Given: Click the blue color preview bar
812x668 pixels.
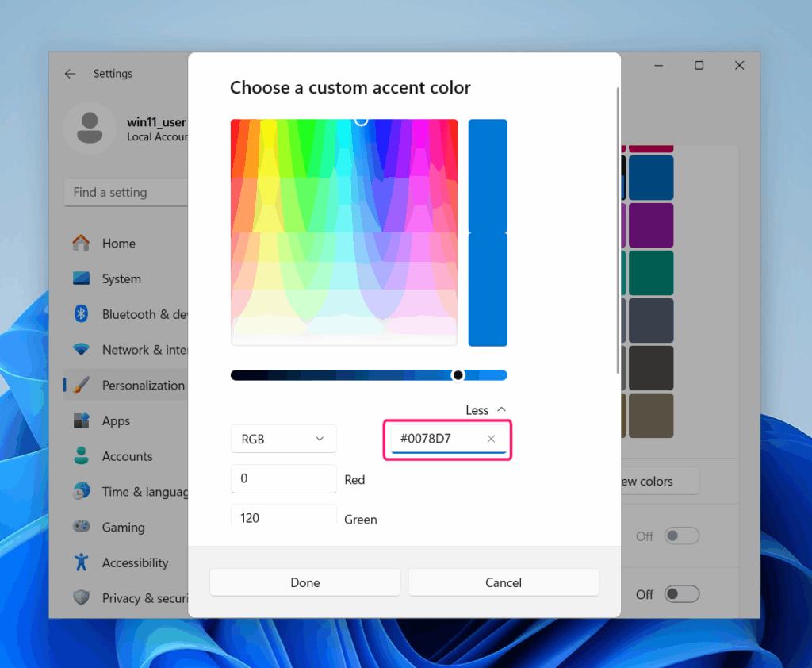Looking at the screenshot, I should [x=488, y=232].
